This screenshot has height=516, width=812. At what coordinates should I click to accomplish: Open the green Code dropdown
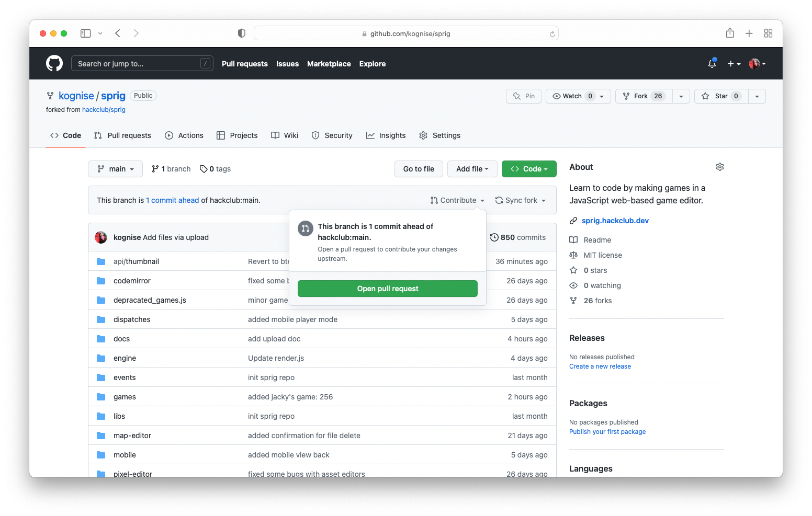pyautogui.click(x=529, y=169)
